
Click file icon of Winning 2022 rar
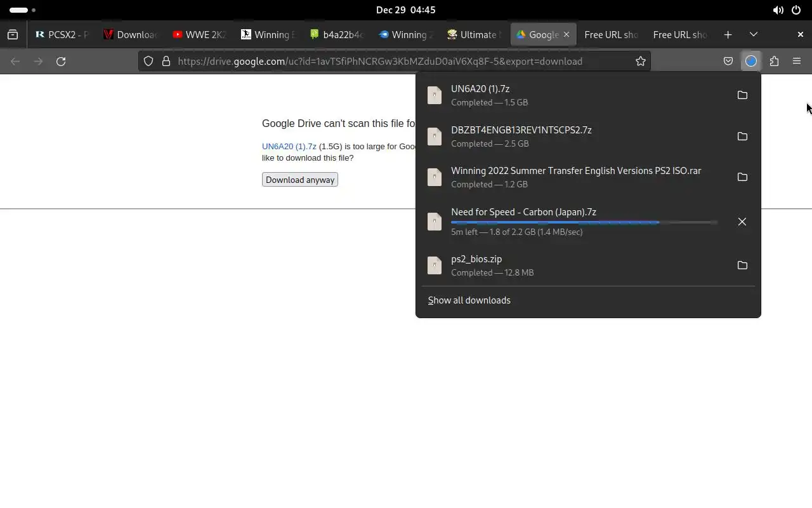click(435, 177)
